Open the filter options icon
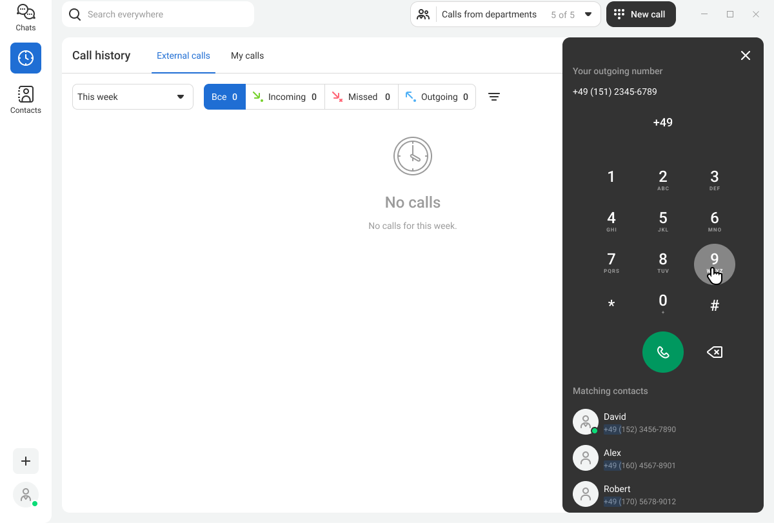 493,97
